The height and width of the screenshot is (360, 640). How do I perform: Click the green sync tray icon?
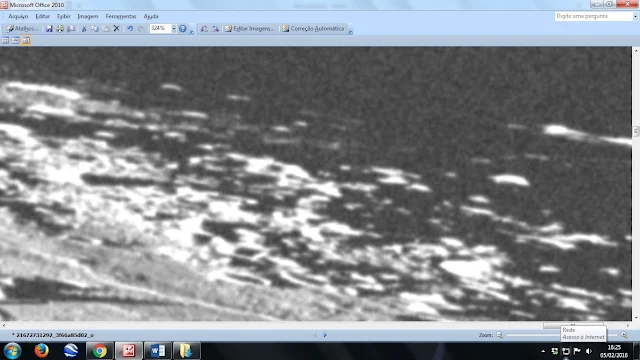(x=554, y=351)
